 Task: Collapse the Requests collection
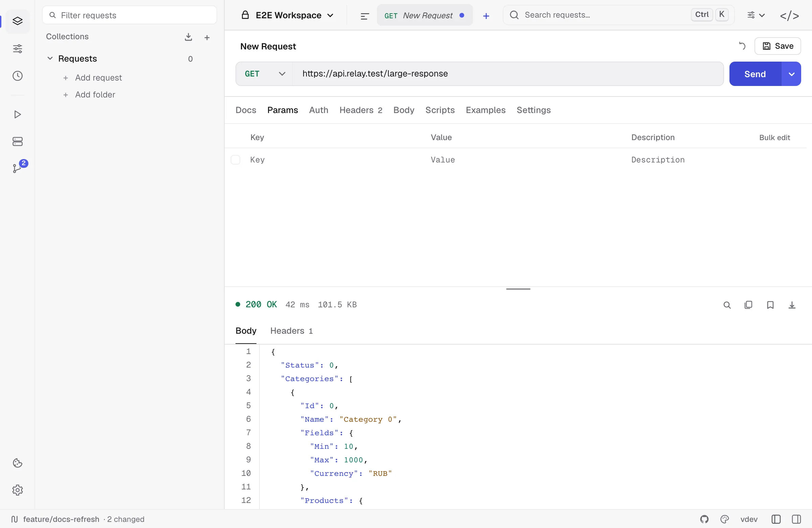50,58
